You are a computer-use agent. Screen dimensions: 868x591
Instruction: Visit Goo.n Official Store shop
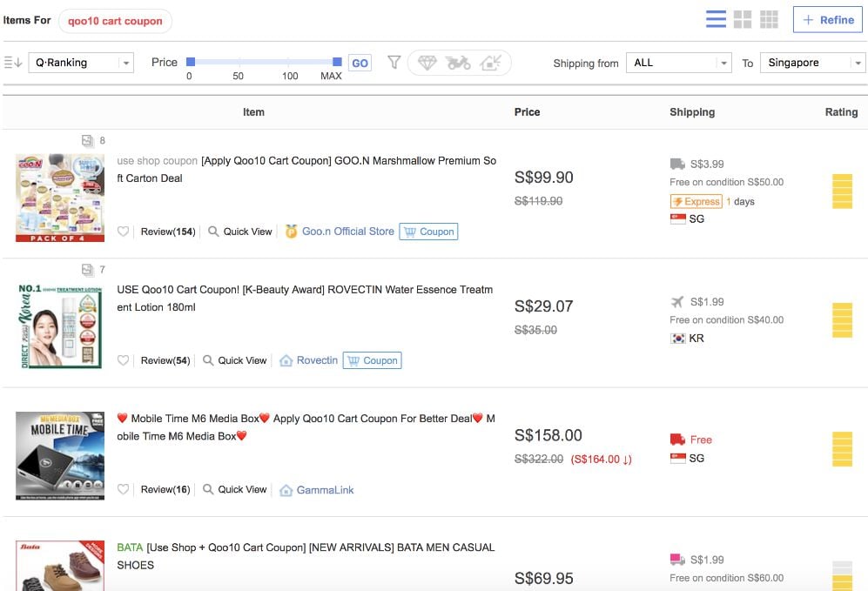click(347, 232)
